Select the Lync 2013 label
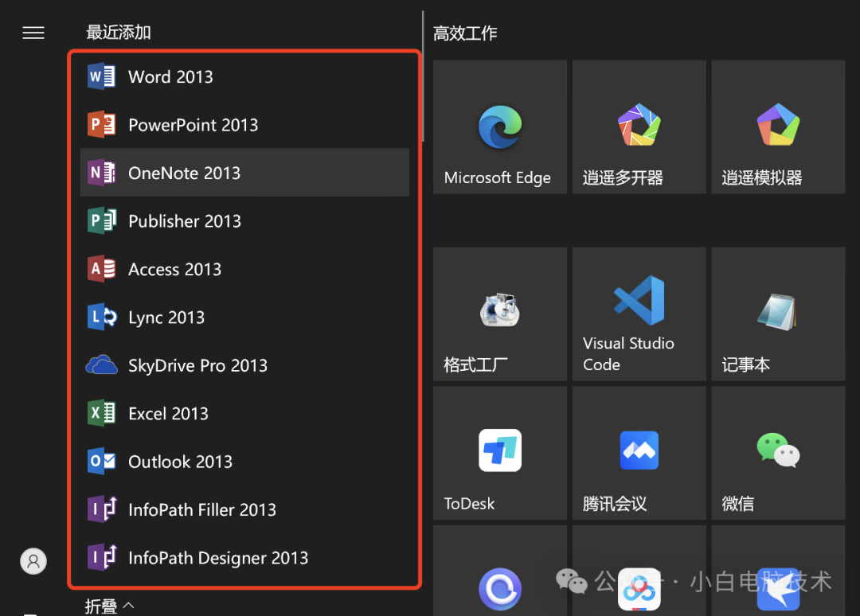The width and height of the screenshot is (860, 616). tap(166, 318)
